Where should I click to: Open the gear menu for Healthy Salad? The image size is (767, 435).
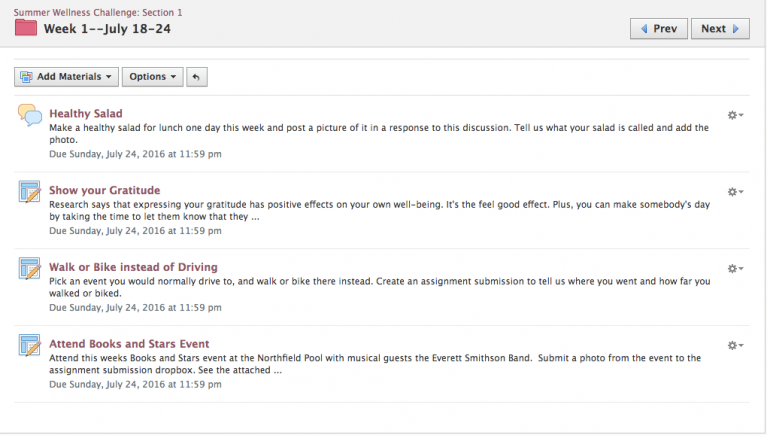click(x=735, y=115)
